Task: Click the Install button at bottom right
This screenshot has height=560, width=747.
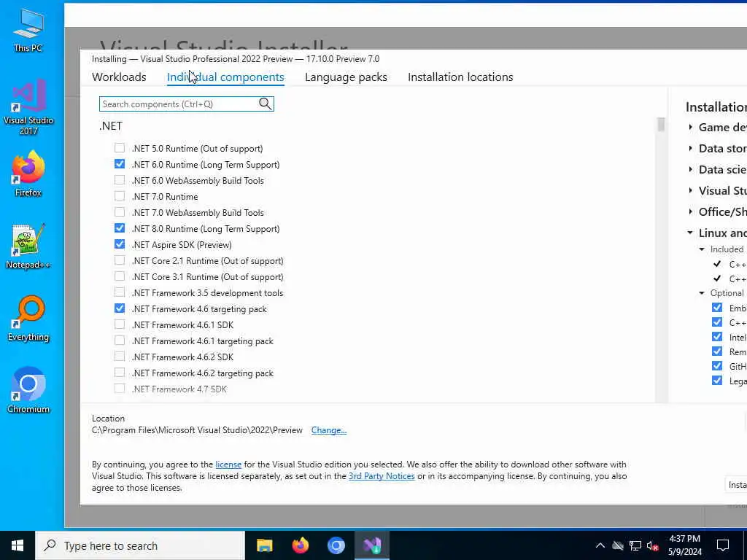Action: [736, 484]
